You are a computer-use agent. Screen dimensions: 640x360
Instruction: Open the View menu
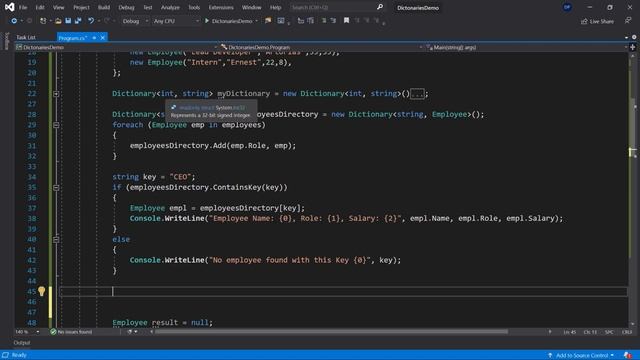(x=58, y=7)
